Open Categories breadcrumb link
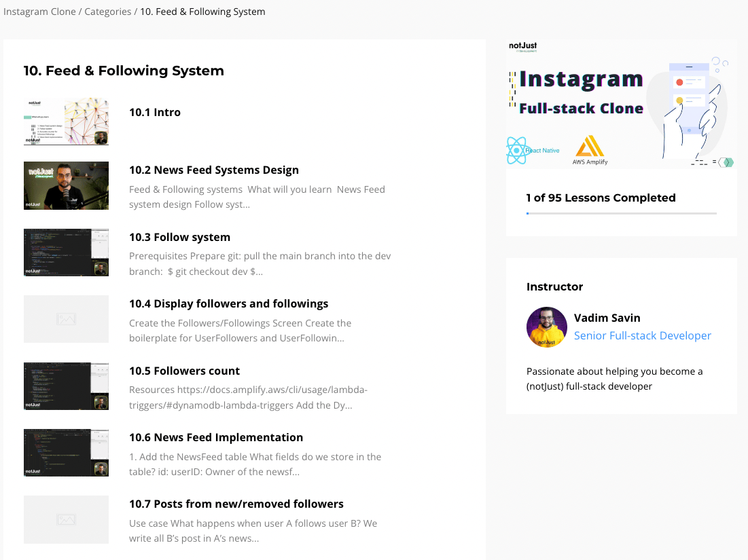Image resolution: width=748 pixels, height=560 pixels. (108, 12)
